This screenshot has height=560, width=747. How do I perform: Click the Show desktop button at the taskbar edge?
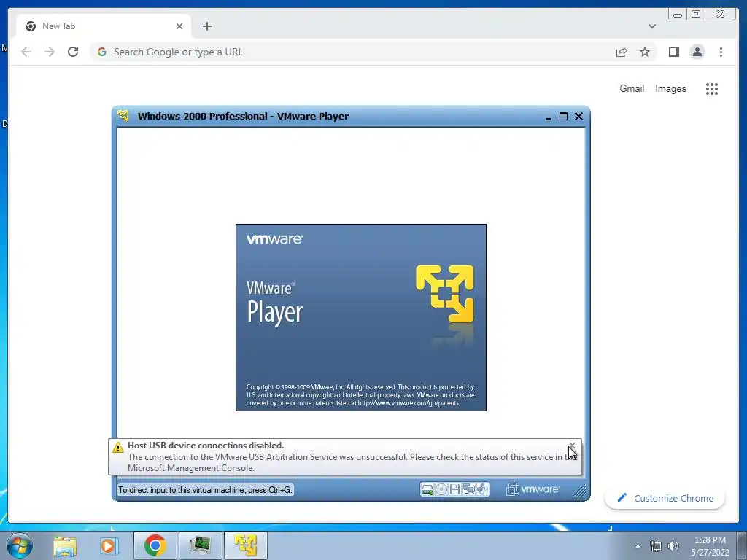pos(742,545)
